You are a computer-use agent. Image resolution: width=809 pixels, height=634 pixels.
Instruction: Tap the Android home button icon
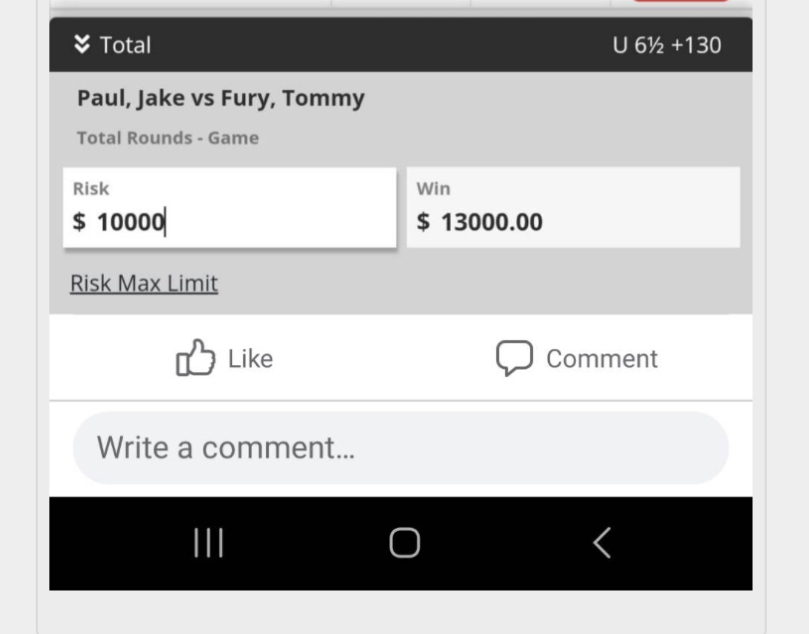(x=404, y=543)
